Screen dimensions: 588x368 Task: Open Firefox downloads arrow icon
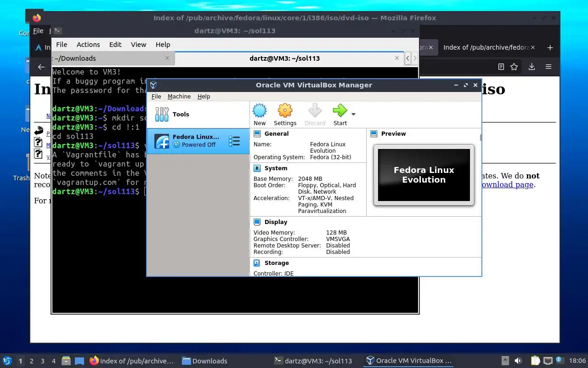(531, 67)
